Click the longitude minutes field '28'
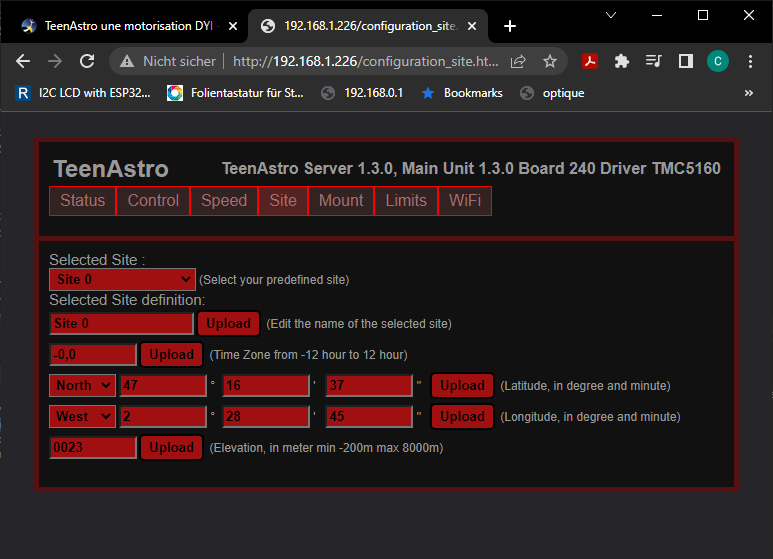Viewport: 773px width, 559px height. coord(266,417)
